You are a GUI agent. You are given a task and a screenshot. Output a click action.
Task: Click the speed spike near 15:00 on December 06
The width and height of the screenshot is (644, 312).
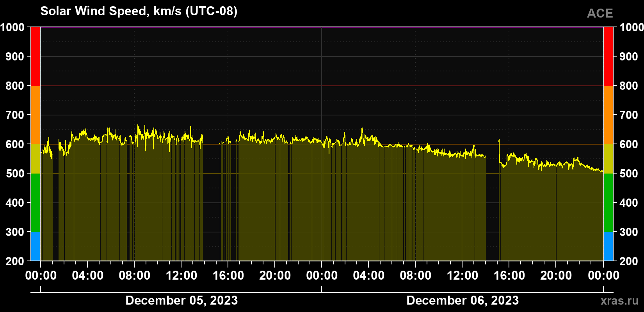point(499,150)
